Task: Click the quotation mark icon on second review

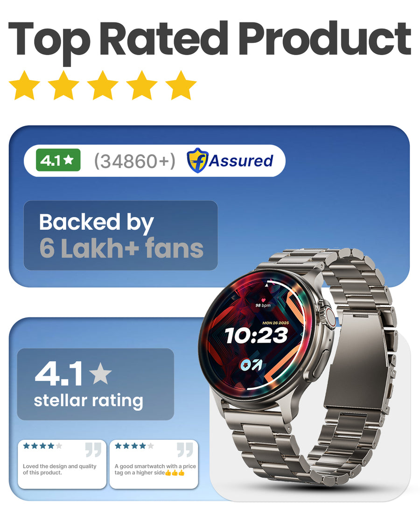Action: tap(185, 450)
